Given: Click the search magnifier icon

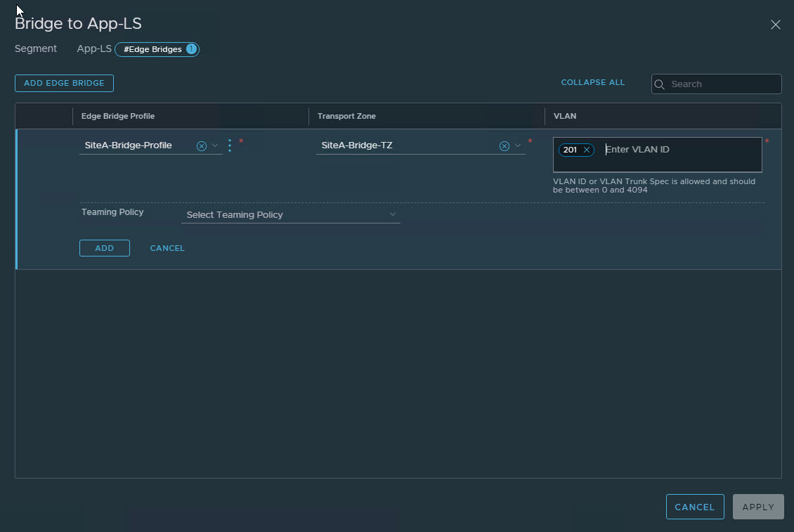Looking at the screenshot, I should [x=660, y=84].
